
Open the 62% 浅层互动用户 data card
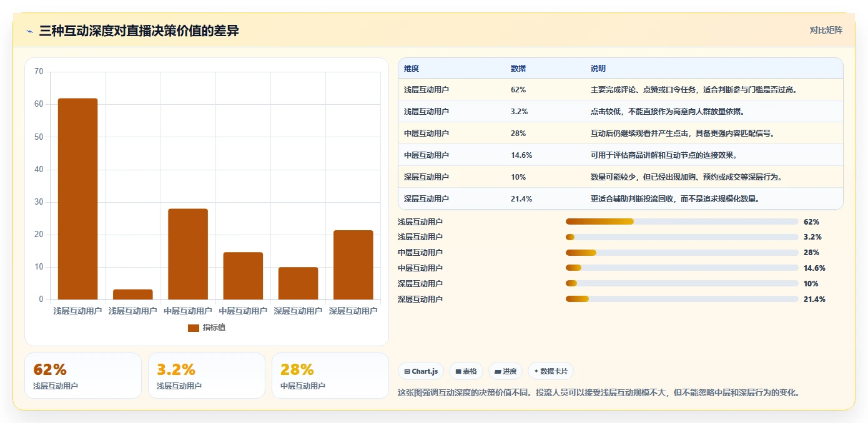(83, 376)
